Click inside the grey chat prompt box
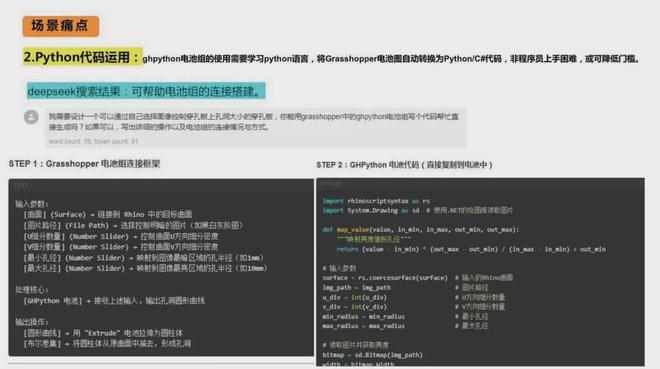Viewport: 660px width, 369px height. click(256, 127)
